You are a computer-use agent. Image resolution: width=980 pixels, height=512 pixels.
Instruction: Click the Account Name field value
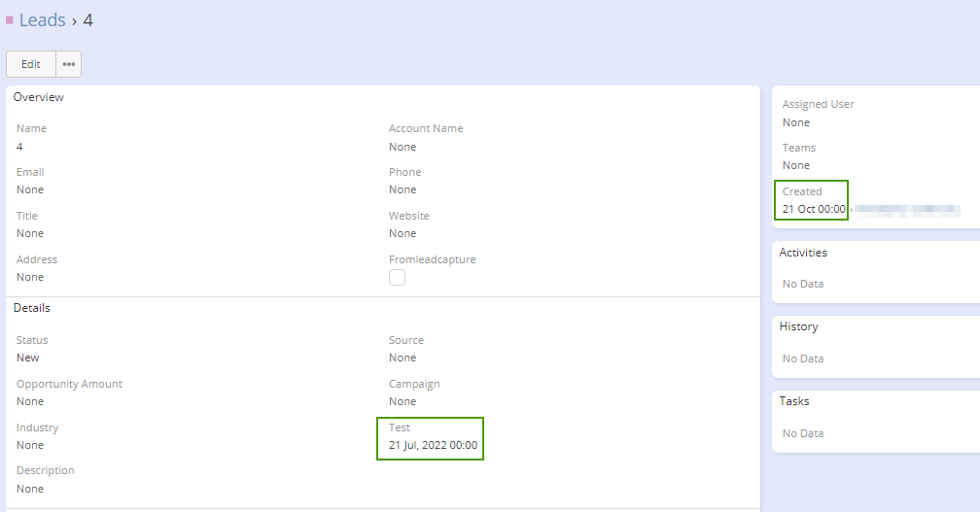pyautogui.click(x=402, y=147)
